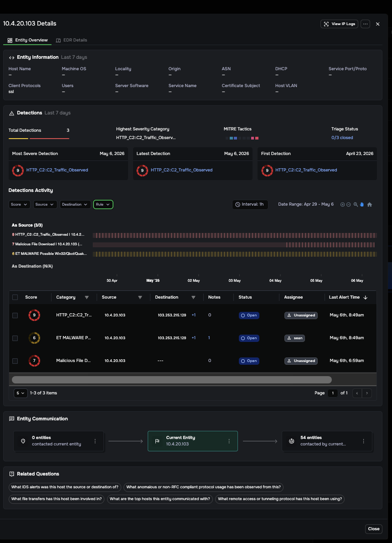
Task: Click the Category column filter icon
Action: (x=87, y=297)
